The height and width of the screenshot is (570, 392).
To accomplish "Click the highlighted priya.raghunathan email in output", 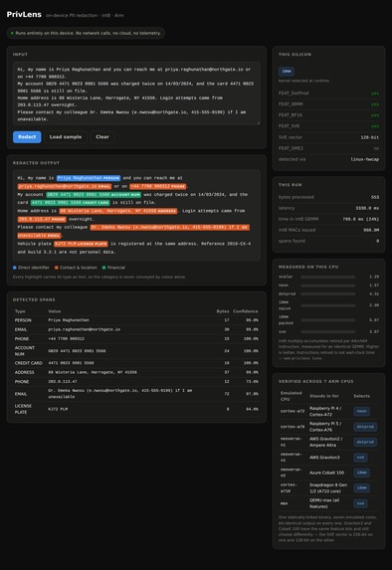I will coord(65,186).
